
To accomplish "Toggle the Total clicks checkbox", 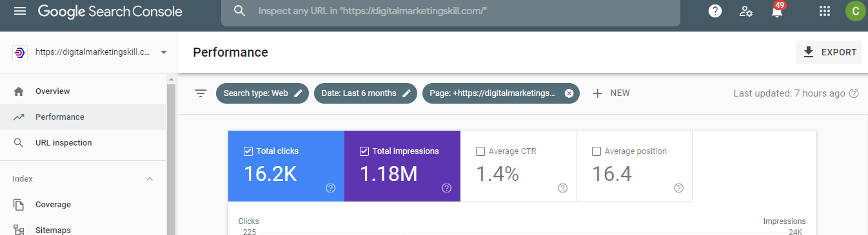I will [x=248, y=151].
